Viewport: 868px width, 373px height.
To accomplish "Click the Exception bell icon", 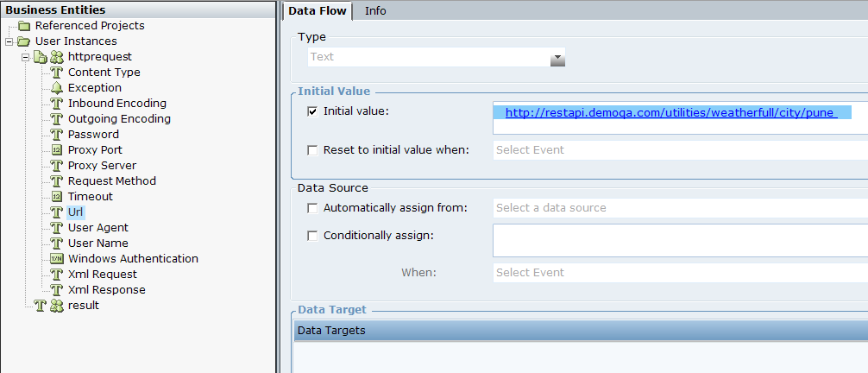I will pos(57,88).
